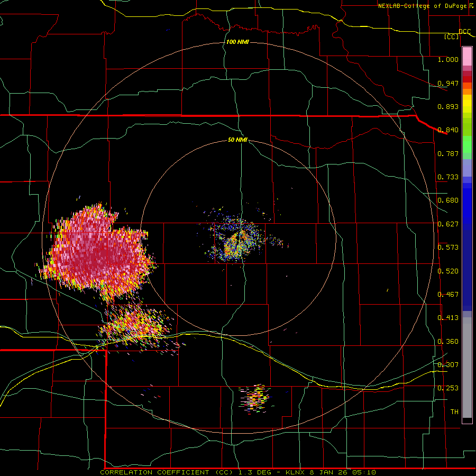
Task: Click the 0.947 color scale label
Action: 448,83
